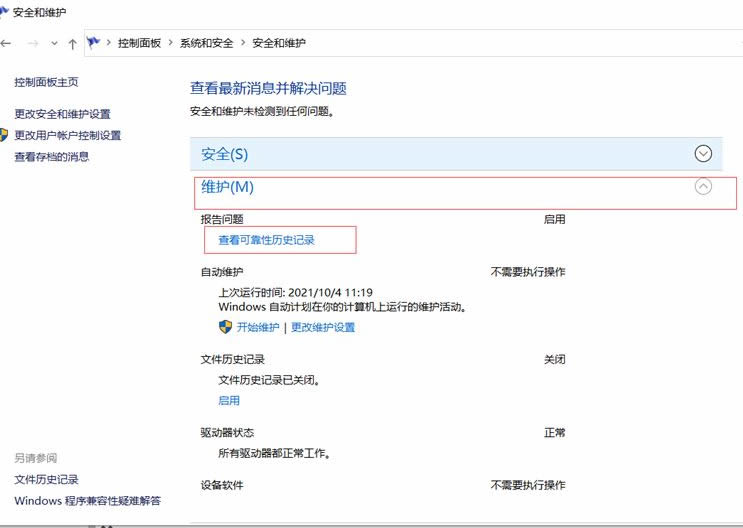Click the forward navigation arrow

32,43
